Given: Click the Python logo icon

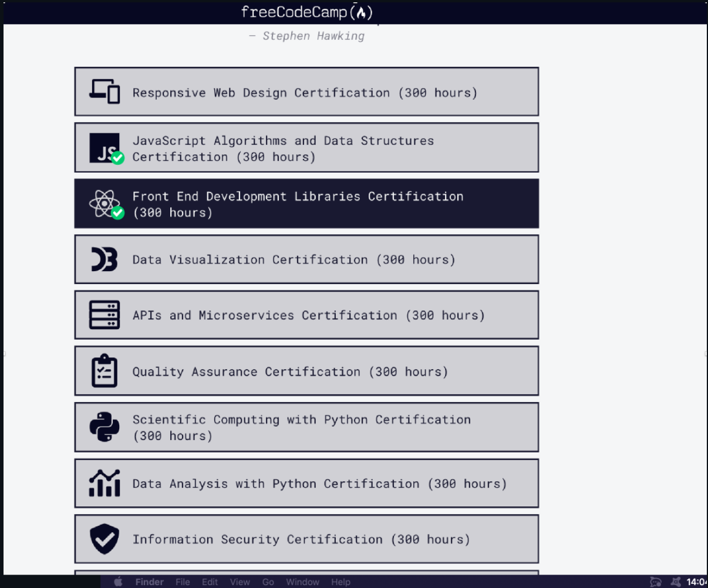Looking at the screenshot, I should point(104,427).
